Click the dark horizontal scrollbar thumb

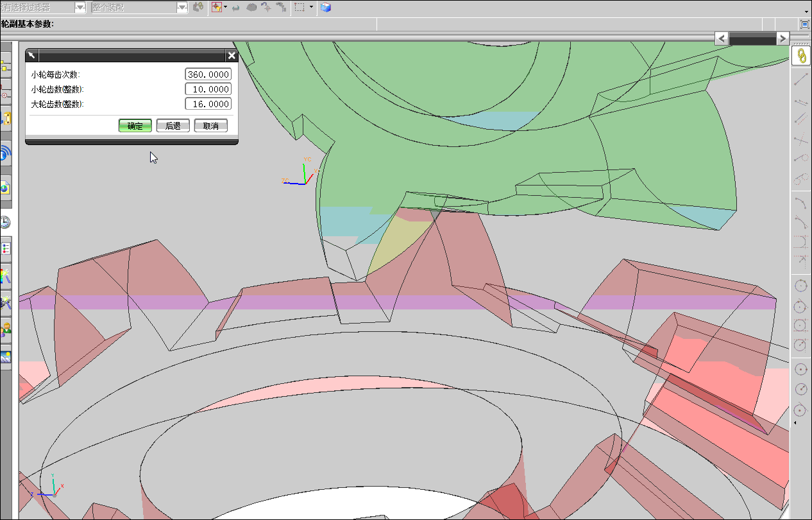click(752, 39)
